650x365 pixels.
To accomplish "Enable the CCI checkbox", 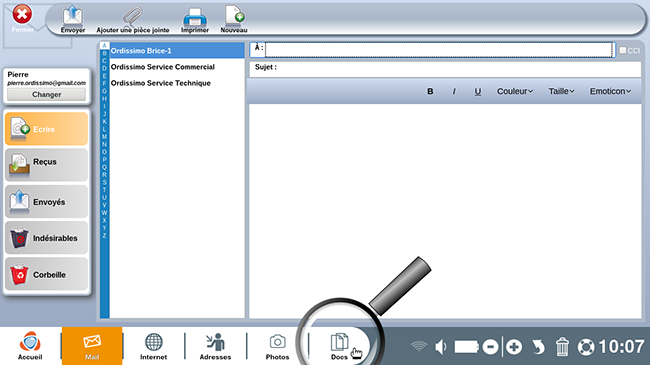I will coord(623,50).
